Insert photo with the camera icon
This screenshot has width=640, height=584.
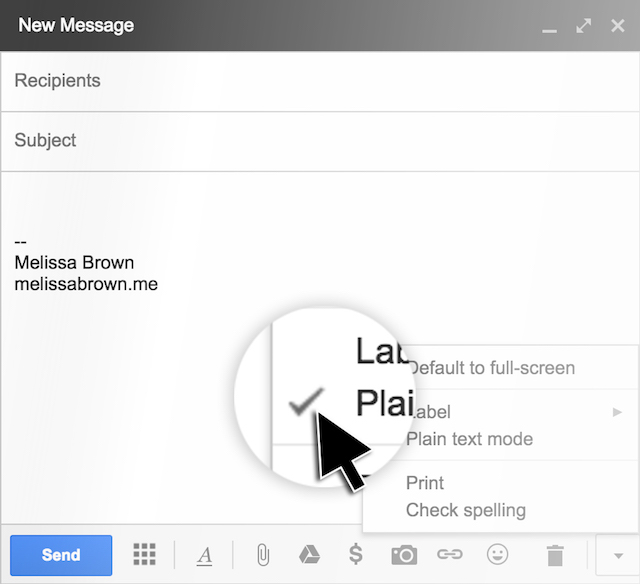(404, 554)
